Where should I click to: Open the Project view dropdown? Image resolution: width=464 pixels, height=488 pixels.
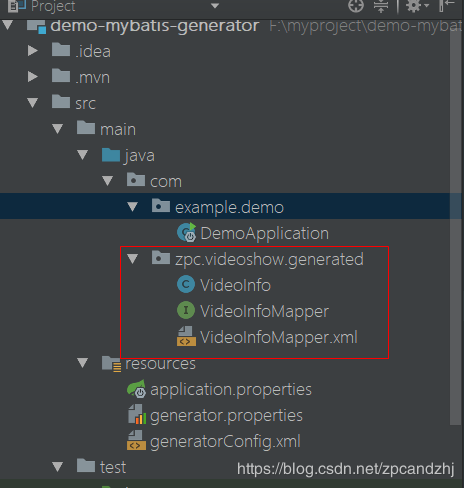coord(215,6)
